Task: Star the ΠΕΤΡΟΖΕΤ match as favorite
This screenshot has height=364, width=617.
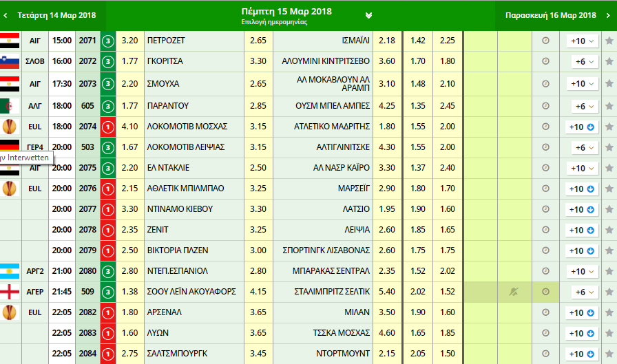Action: 609,41
